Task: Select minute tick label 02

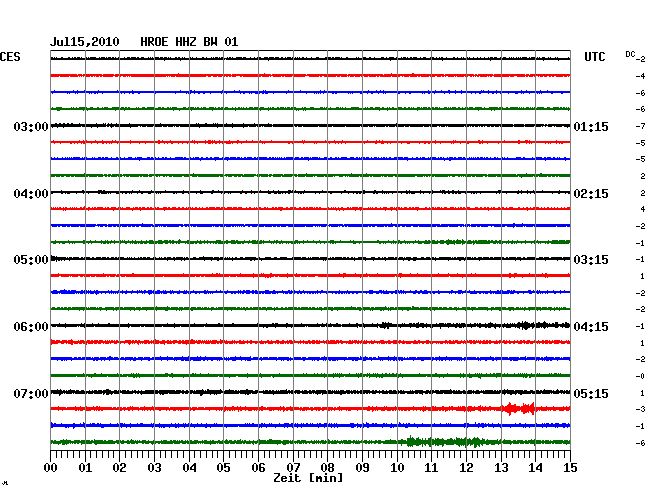Action: [x=119, y=467]
